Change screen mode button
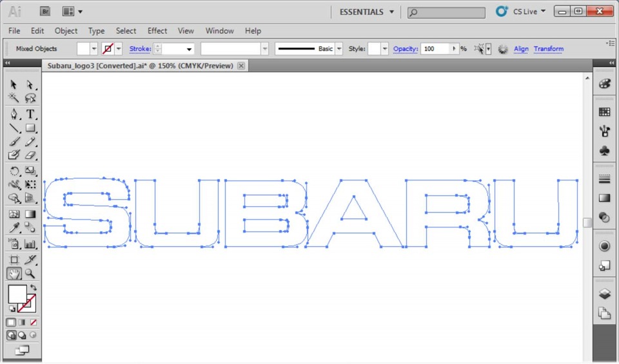Screen dimensions: 619x364 pyautogui.click(x=22, y=350)
